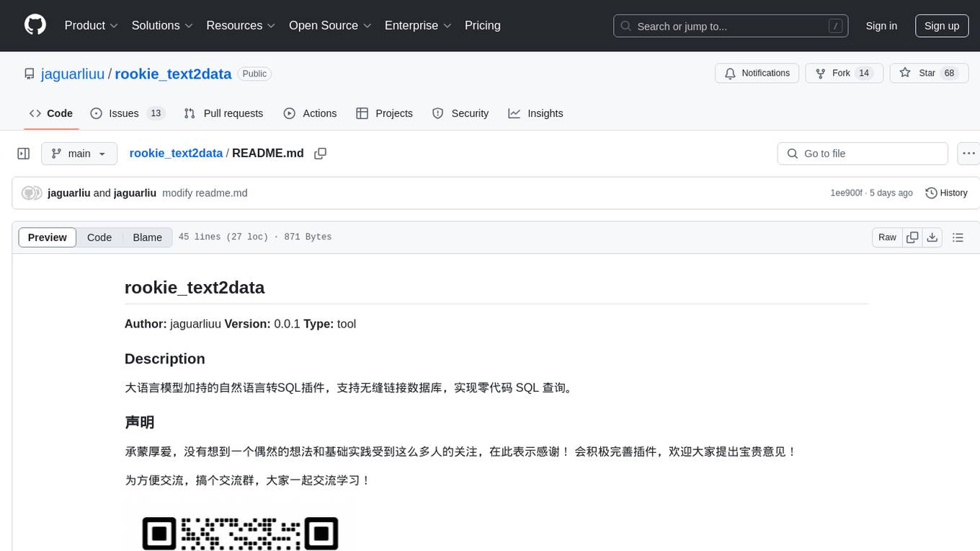Expand the Product menu
The image size is (980, 551).
pyautogui.click(x=92, y=25)
